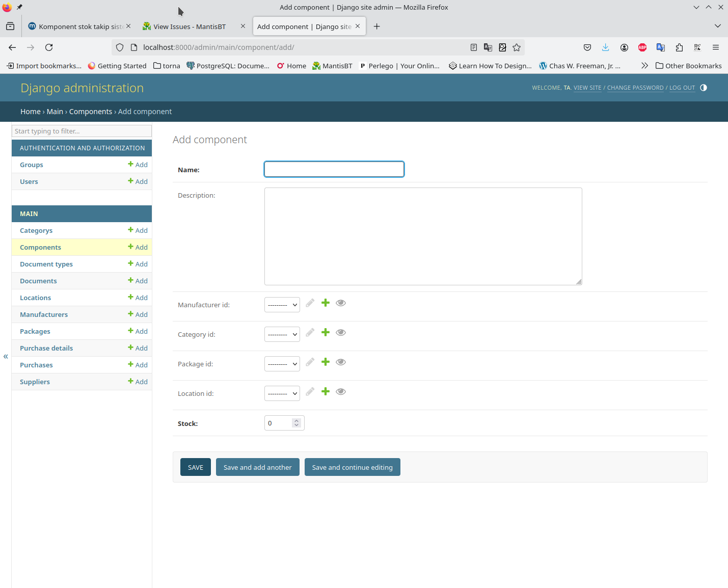The image size is (728, 588).
Task: Open the Adblock Plus extension icon
Action: click(642, 47)
